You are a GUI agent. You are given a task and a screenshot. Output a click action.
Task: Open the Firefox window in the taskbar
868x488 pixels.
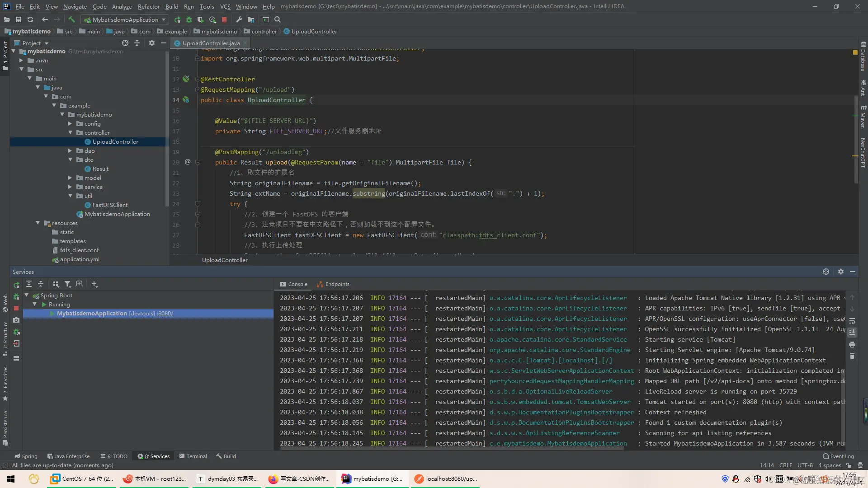point(300,479)
